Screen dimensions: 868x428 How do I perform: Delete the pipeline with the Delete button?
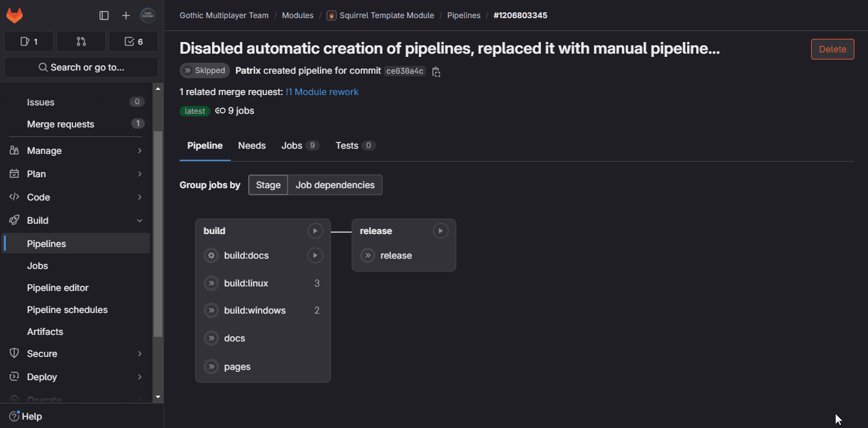coord(832,48)
